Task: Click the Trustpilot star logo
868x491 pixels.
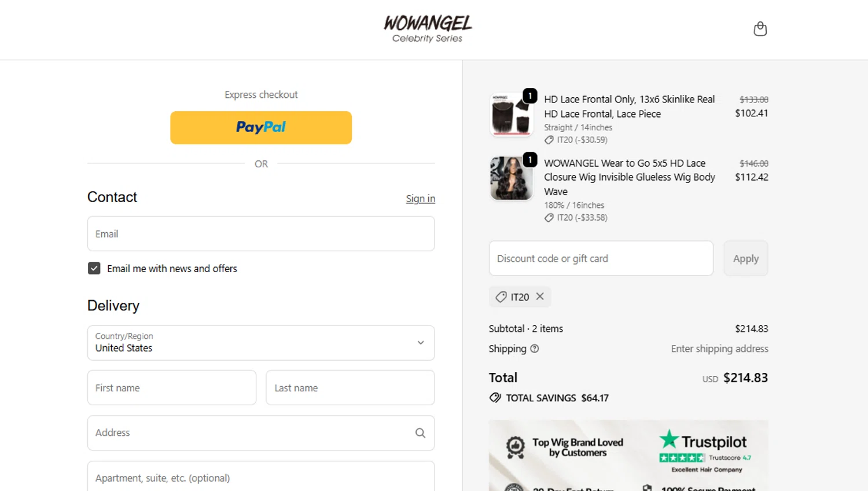Action: click(x=669, y=439)
